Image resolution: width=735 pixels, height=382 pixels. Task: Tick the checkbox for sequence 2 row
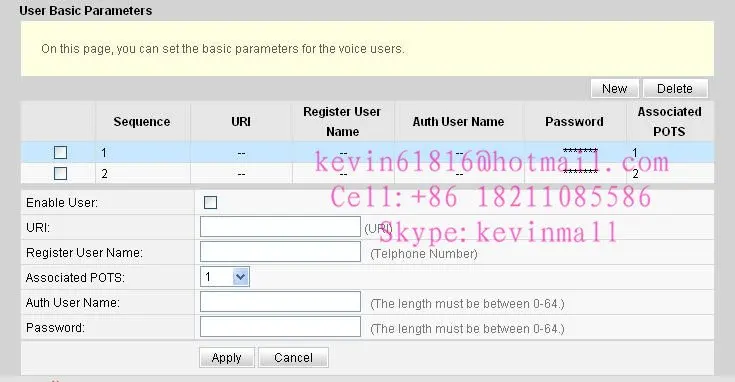click(60, 173)
